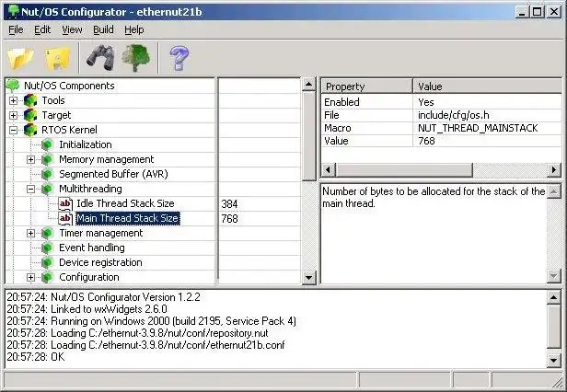Click the Event handling cube icon
This screenshot has height=392, width=567.
point(47,248)
